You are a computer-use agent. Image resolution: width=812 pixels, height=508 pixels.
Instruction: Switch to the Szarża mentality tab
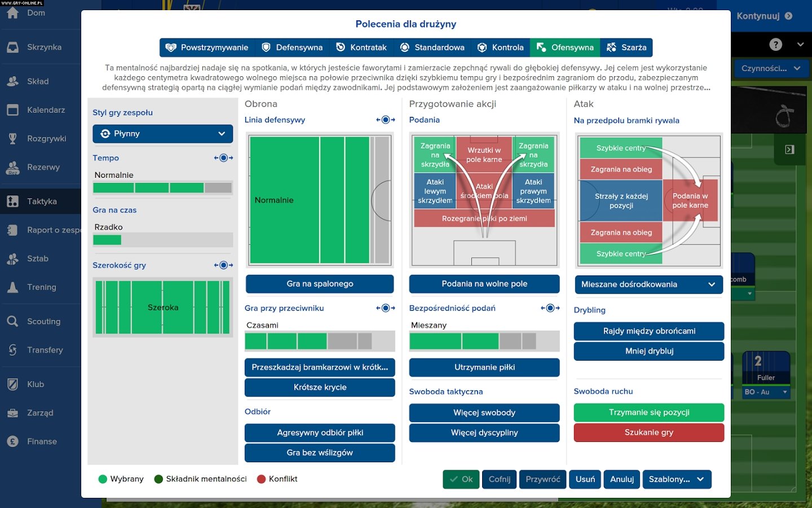point(626,47)
